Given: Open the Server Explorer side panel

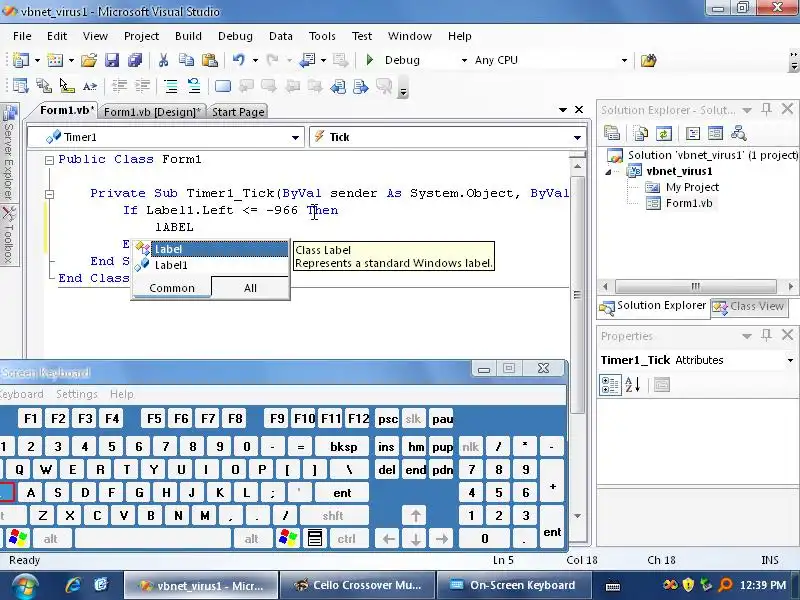Looking at the screenshot, I should (x=9, y=153).
